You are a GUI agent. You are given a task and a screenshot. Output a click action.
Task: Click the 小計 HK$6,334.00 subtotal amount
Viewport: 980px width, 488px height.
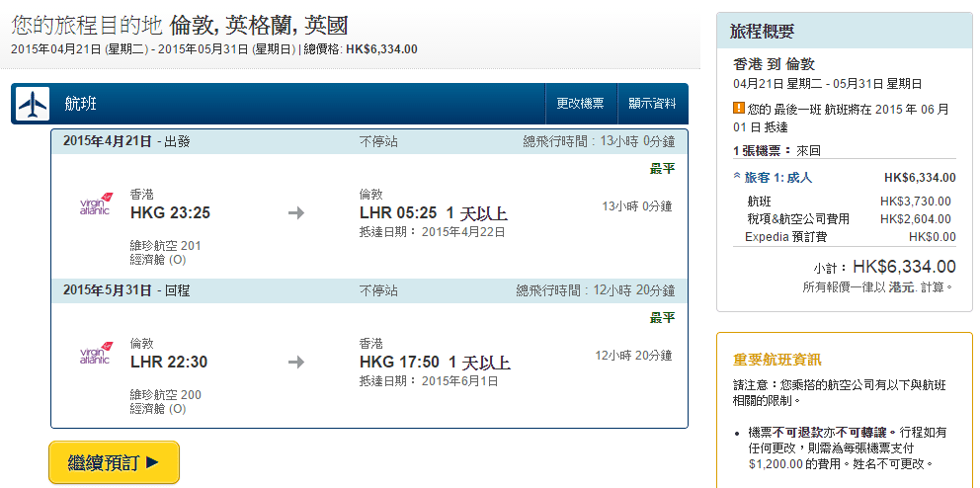pos(904,267)
